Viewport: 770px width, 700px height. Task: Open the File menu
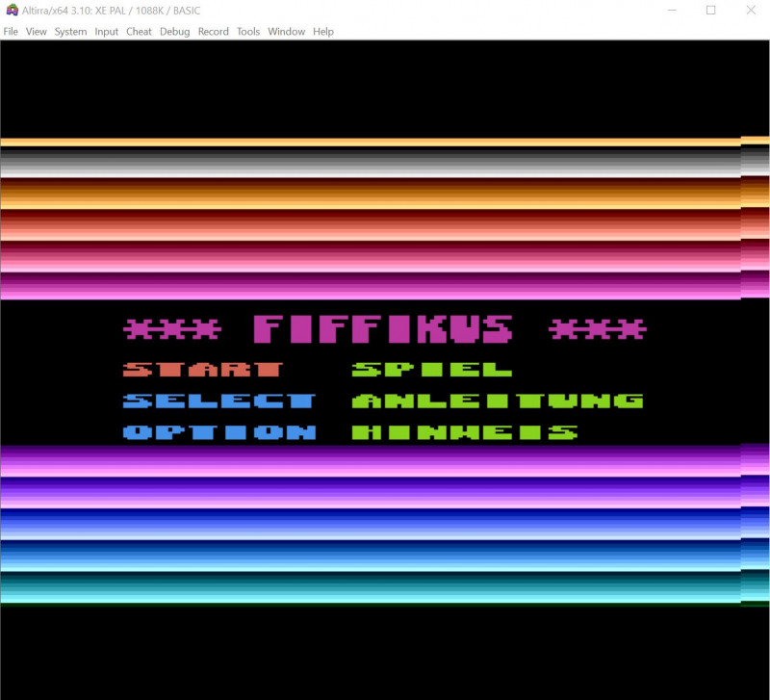click(11, 31)
